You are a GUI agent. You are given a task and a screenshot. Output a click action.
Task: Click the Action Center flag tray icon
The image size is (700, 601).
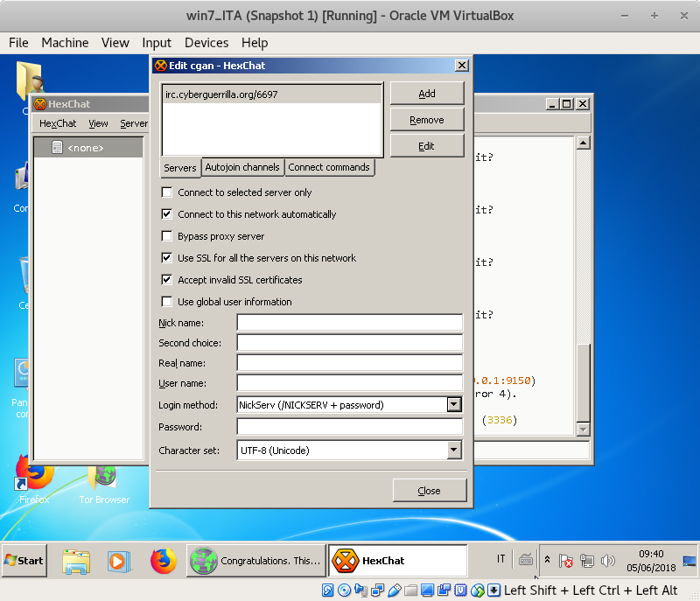(565, 561)
